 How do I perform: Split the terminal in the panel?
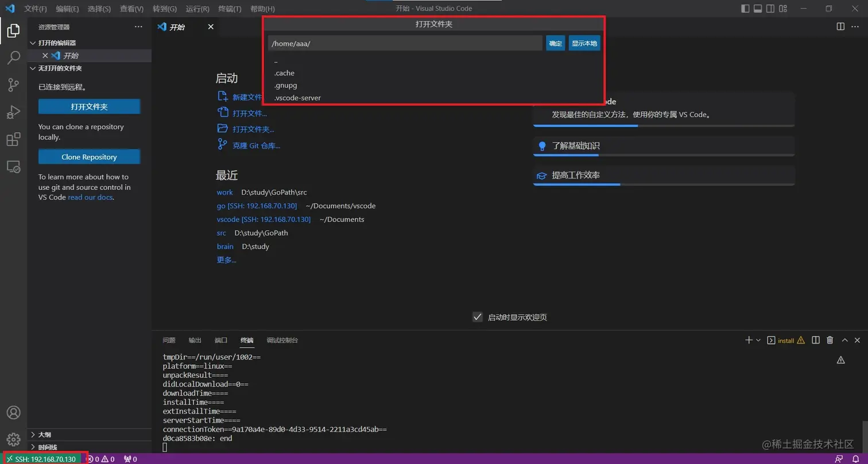(x=816, y=340)
